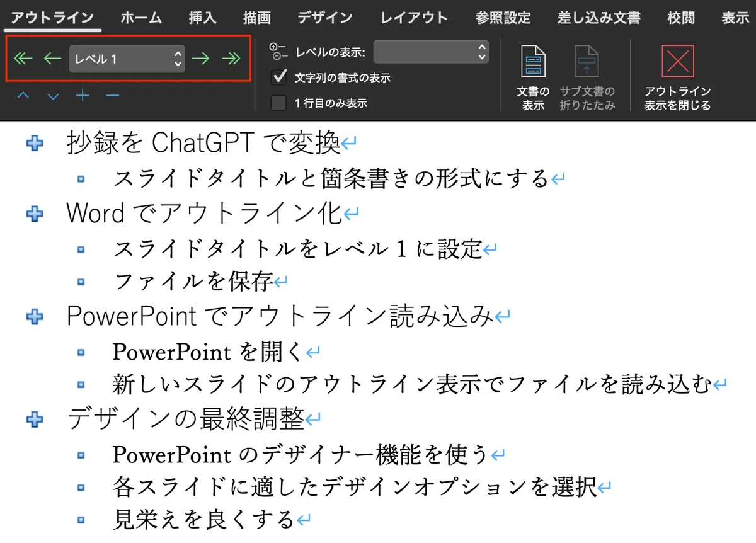
Task: Click bullet of スライドタイトルをレベル 1 に設定
Action: pos(80,250)
